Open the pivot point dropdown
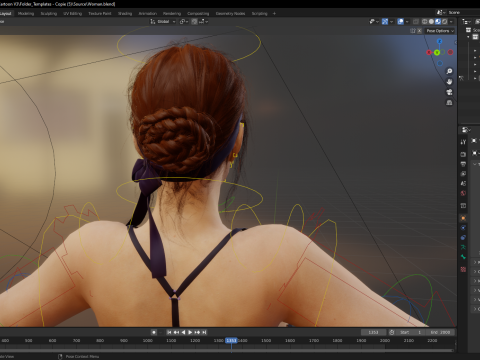Image resolution: width=480 pixels, height=360 pixels. pyautogui.click(x=184, y=22)
